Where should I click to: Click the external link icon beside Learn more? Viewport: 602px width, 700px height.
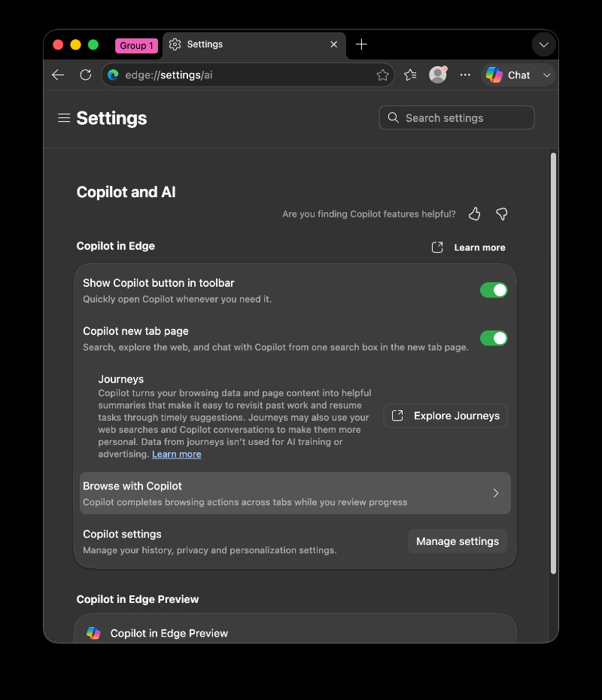coord(437,248)
